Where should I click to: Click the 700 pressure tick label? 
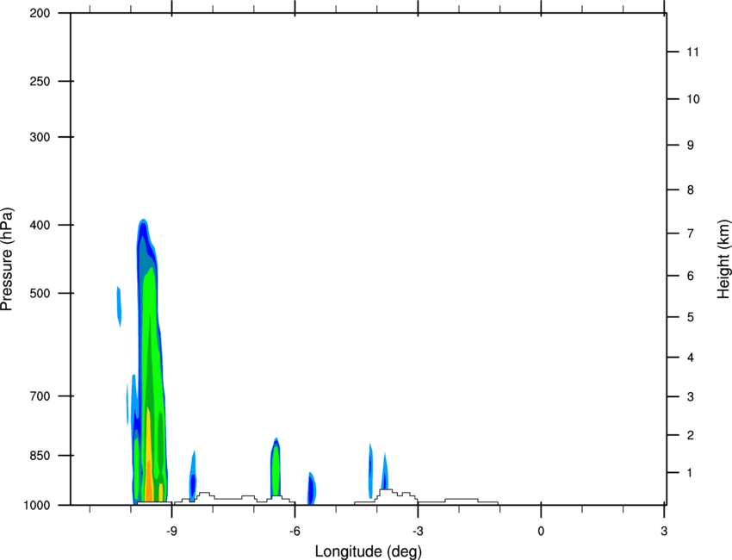[x=40, y=396]
